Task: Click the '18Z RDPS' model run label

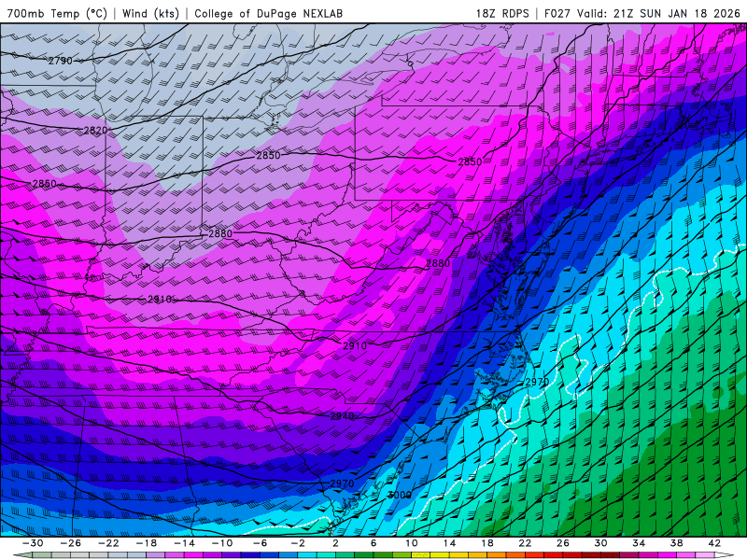Action: [502, 13]
